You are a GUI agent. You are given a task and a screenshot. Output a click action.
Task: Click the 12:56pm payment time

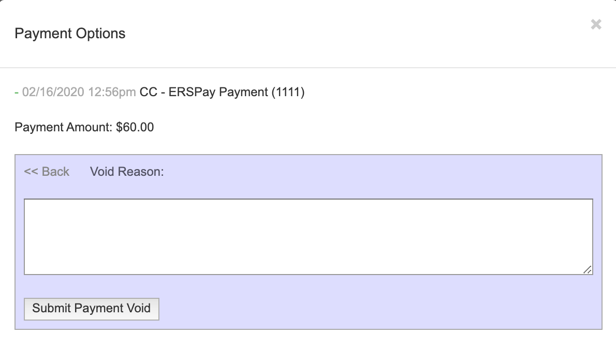(112, 93)
